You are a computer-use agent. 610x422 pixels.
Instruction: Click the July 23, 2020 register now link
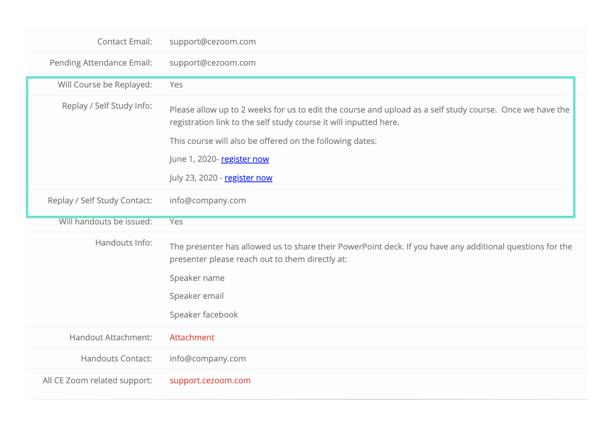[248, 178]
